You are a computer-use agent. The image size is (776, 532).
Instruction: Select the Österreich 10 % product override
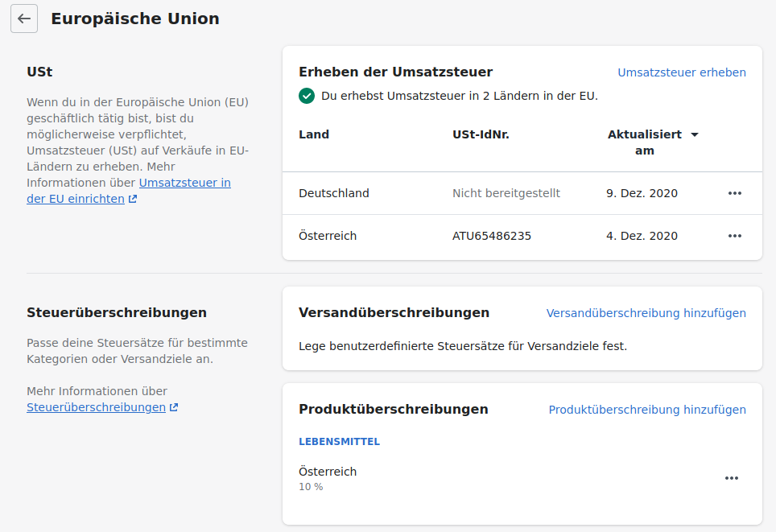(x=328, y=478)
